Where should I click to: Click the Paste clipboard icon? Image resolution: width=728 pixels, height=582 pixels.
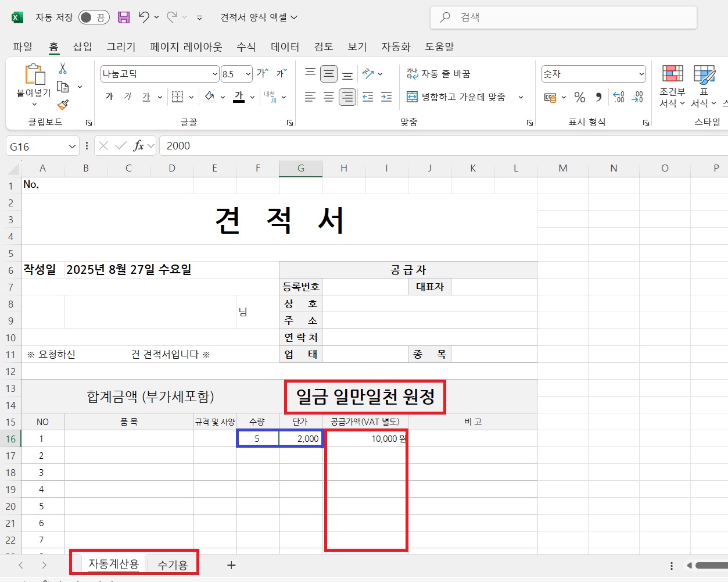[34, 74]
